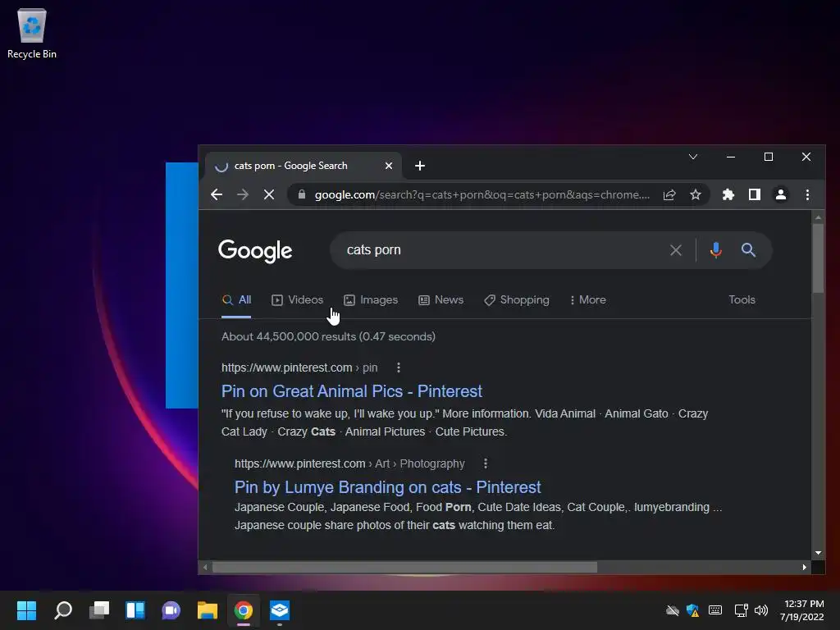Maximize the Chrome window
This screenshot has width=840, height=630.
pos(768,157)
